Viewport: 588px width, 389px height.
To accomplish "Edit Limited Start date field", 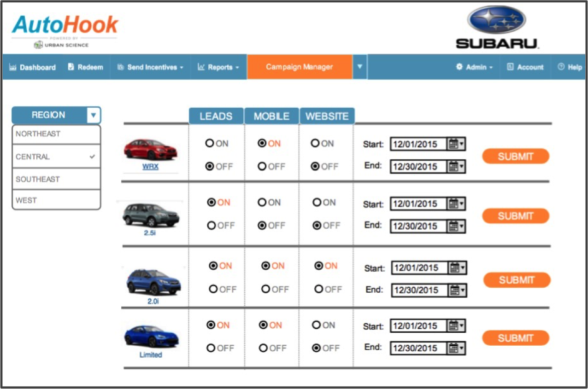I will tap(419, 326).
